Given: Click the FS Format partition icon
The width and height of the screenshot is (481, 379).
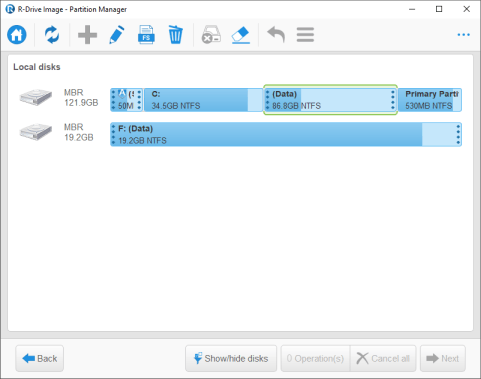Looking at the screenshot, I should click(x=146, y=35).
